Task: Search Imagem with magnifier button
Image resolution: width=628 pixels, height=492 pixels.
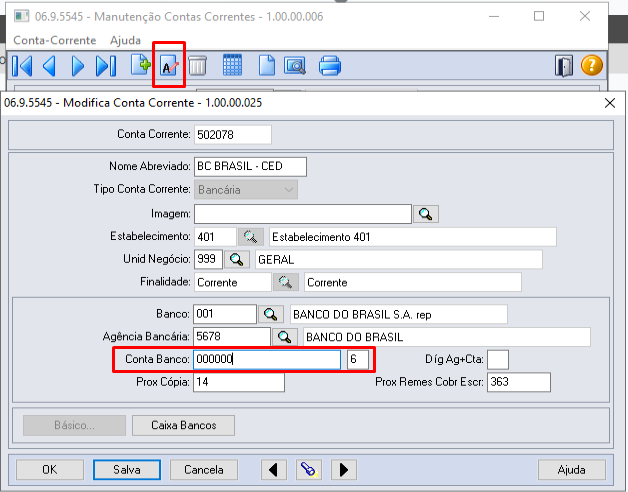Action: pyautogui.click(x=426, y=214)
